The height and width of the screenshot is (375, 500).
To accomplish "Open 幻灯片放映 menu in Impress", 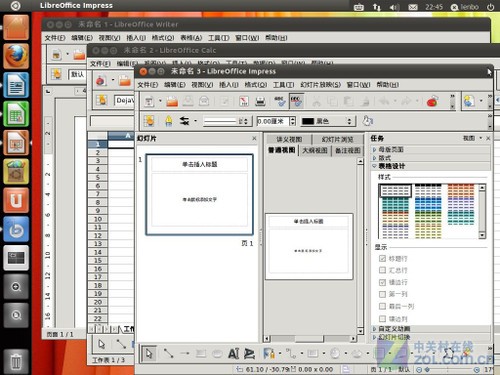I will (x=320, y=85).
